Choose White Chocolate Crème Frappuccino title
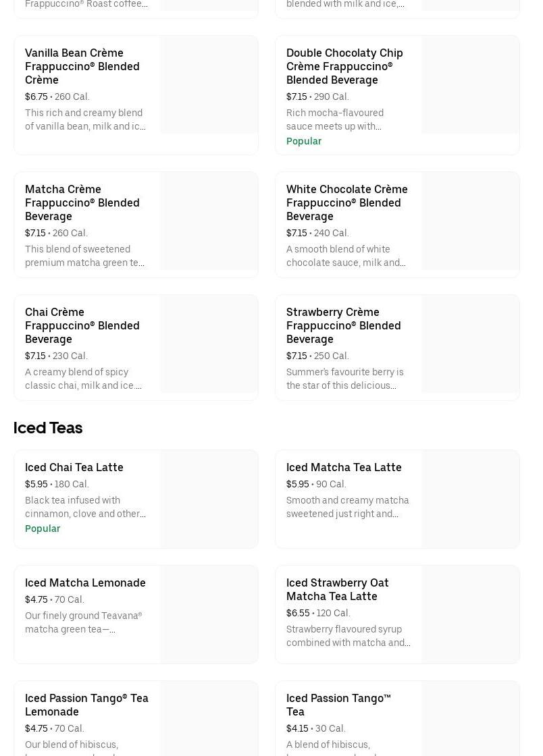Viewport: 543px width, 756px height. click(x=346, y=202)
